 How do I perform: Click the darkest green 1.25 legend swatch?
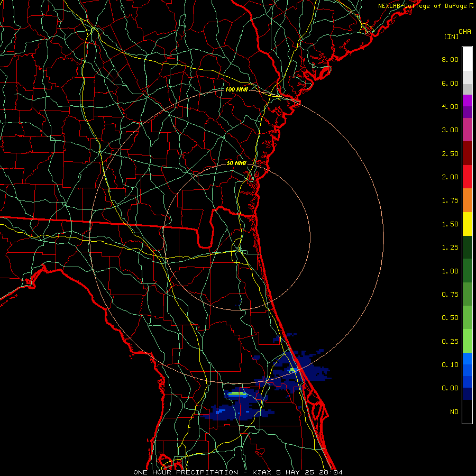[x=467, y=247]
